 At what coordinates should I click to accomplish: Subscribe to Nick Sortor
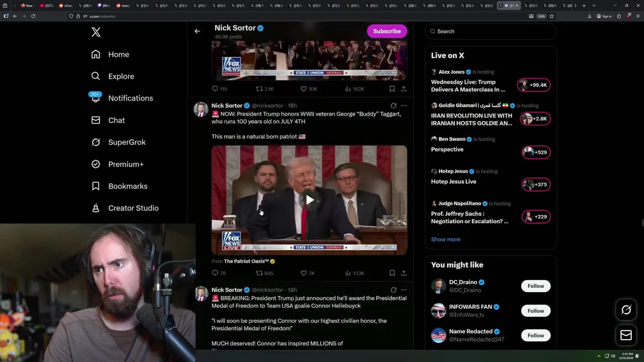pyautogui.click(x=387, y=31)
